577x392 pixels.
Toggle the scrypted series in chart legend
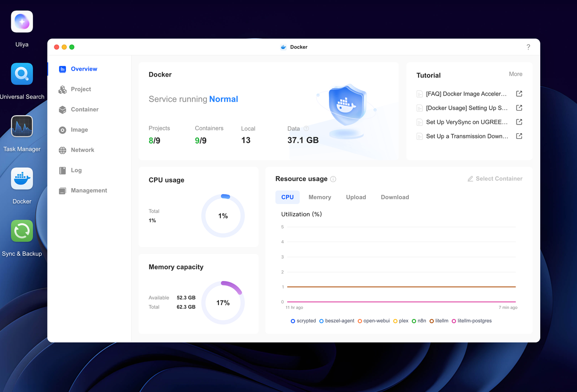click(303, 321)
